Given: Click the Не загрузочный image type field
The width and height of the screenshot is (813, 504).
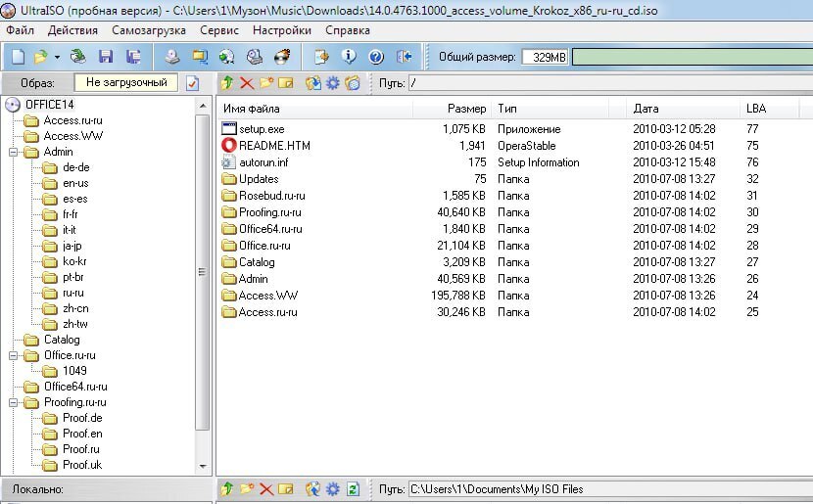Looking at the screenshot, I should pos(126,83).
